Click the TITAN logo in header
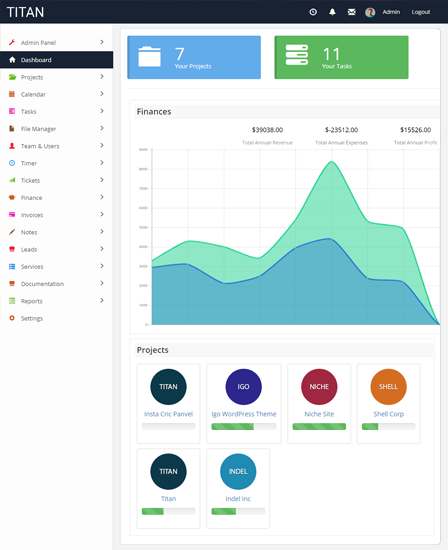The width and height of the screenshot is (448, 550). [x=25, y=12]
